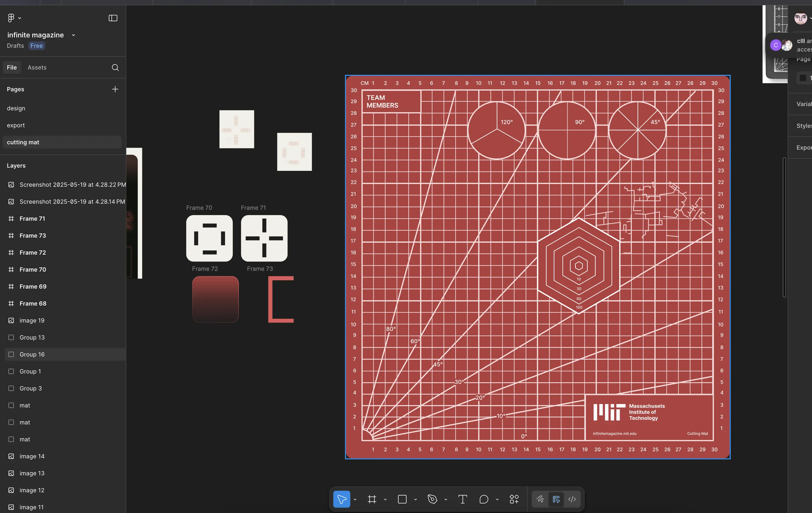
Task: Select the Pen tool
Action: coord(432,499)
